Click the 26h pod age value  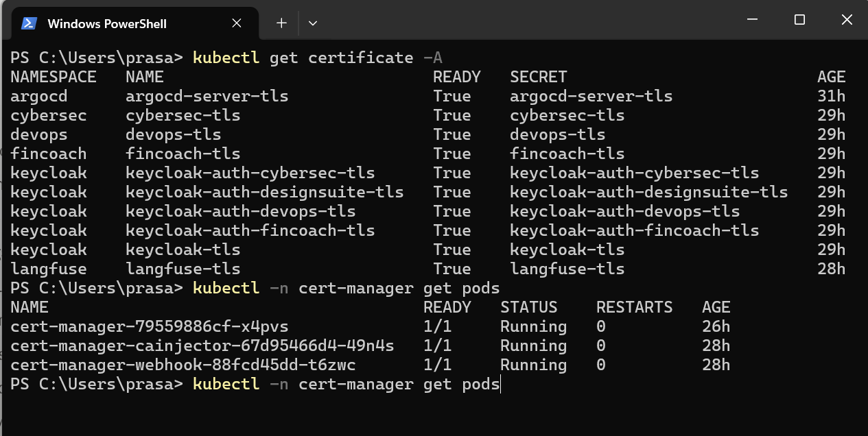[716, 326]
